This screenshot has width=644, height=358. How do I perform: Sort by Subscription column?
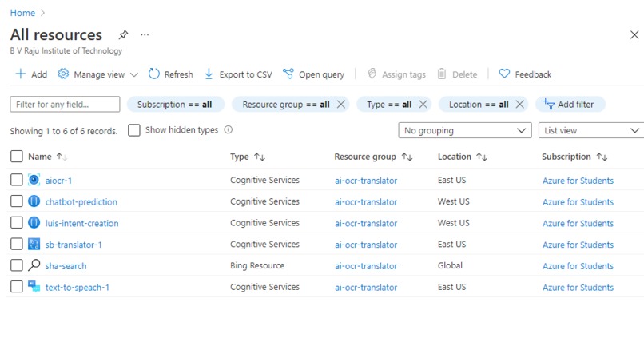574,157
